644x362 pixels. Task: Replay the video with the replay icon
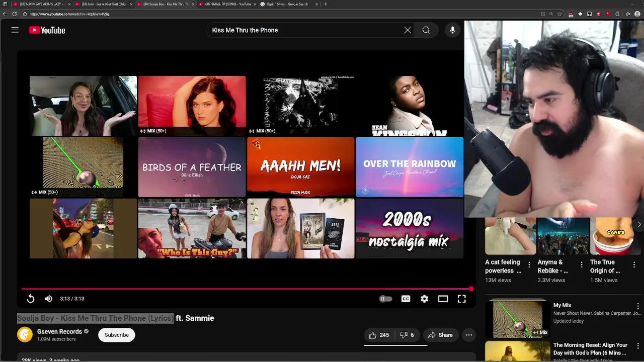31,299
